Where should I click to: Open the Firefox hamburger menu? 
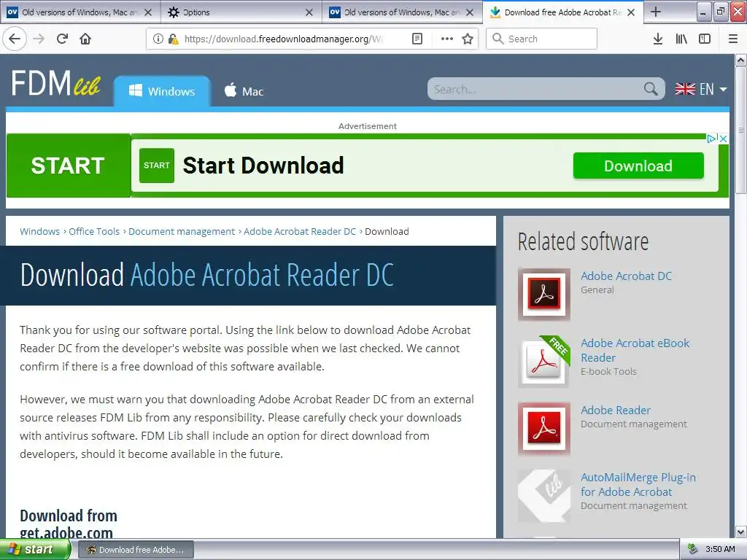pyautogui.click(x=733, y=39)
